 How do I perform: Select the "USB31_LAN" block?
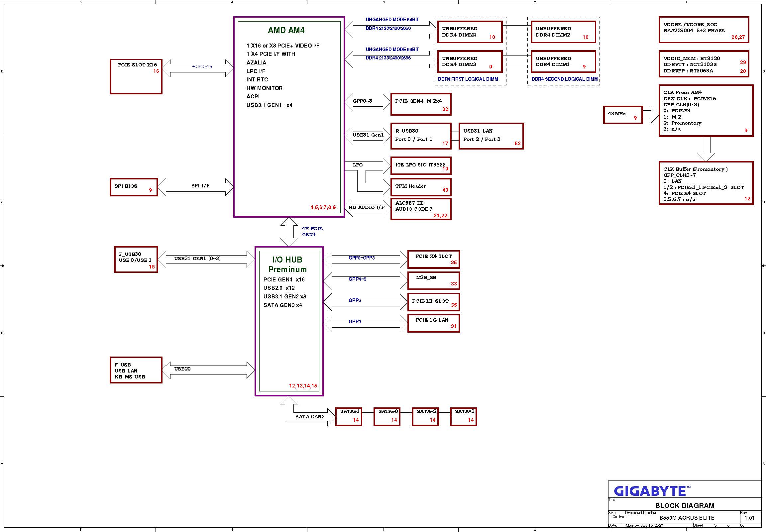tap(491, 136)
